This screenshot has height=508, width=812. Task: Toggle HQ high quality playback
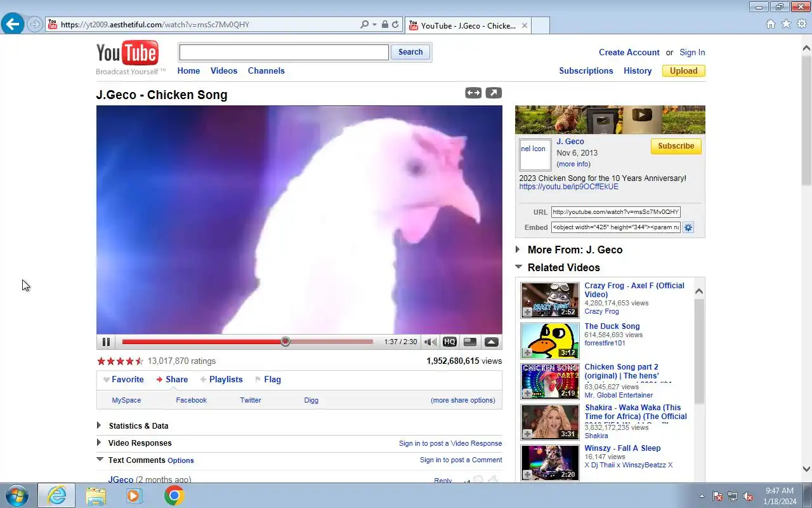coord(450,342)
